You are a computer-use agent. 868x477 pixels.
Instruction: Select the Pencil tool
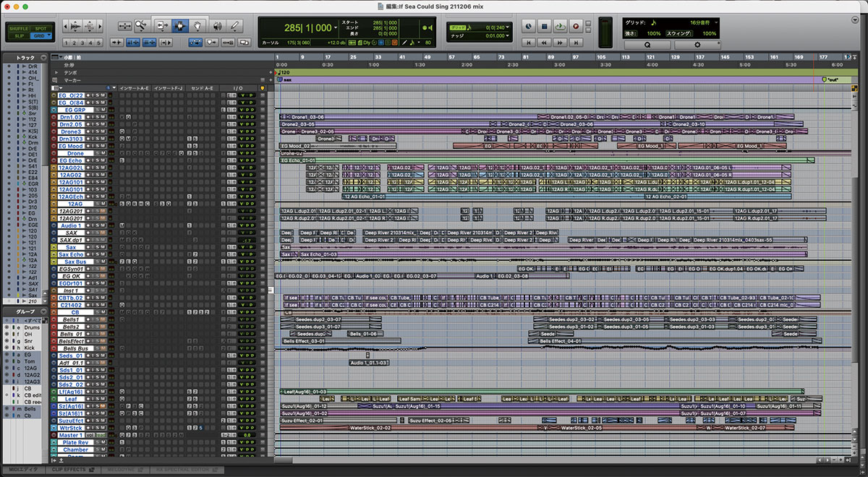(x=234, y=25)
